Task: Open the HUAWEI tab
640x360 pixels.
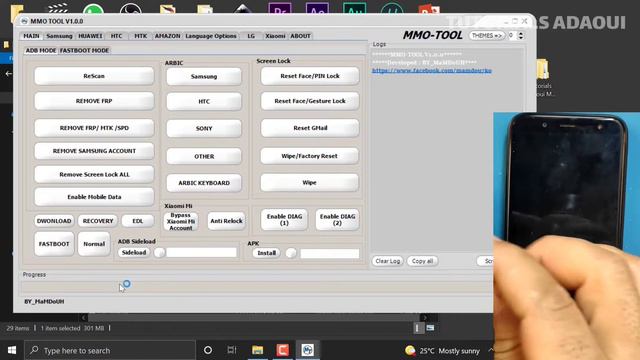Action: [90, 36]
